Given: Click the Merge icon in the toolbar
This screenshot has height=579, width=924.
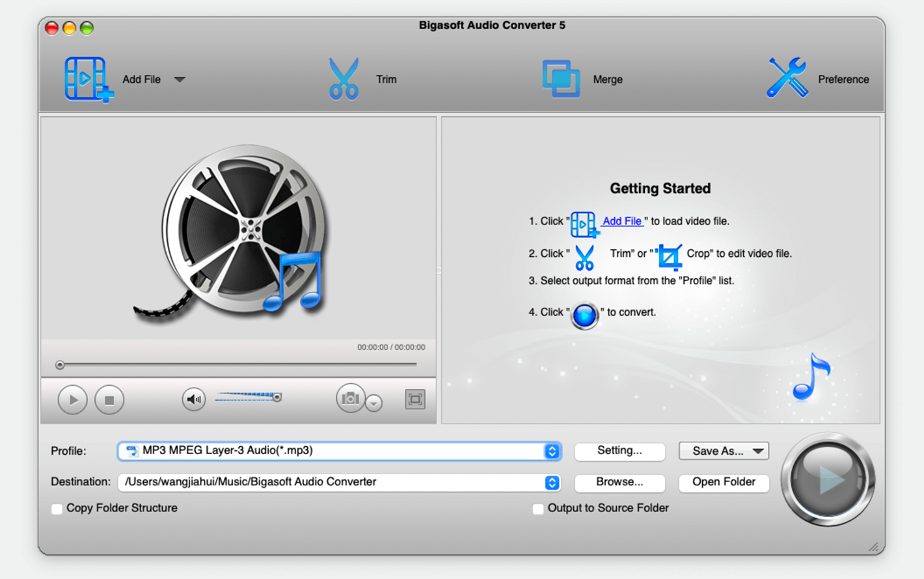Looking at the screenshot, I should pos(561,79).
